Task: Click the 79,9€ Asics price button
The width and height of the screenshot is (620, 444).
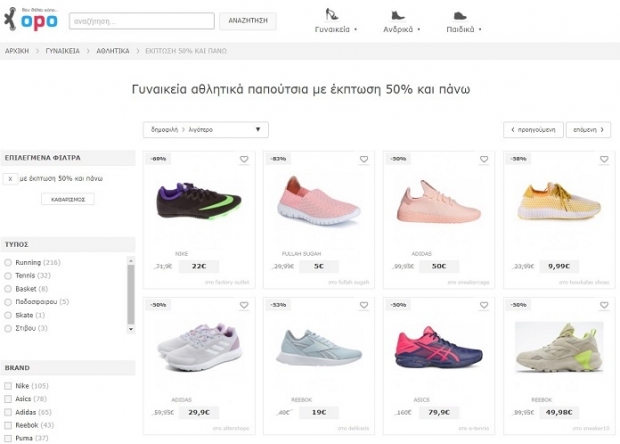Action: click(439, 412)
